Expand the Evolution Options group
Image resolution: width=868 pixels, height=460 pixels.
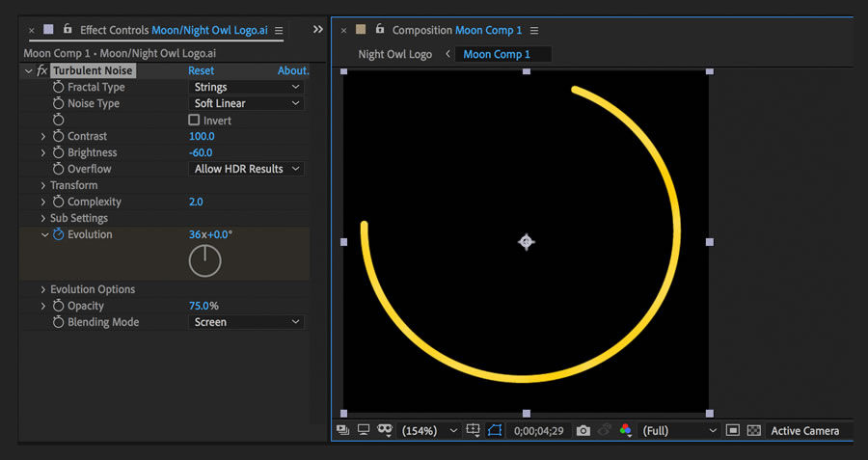[43, 289]
